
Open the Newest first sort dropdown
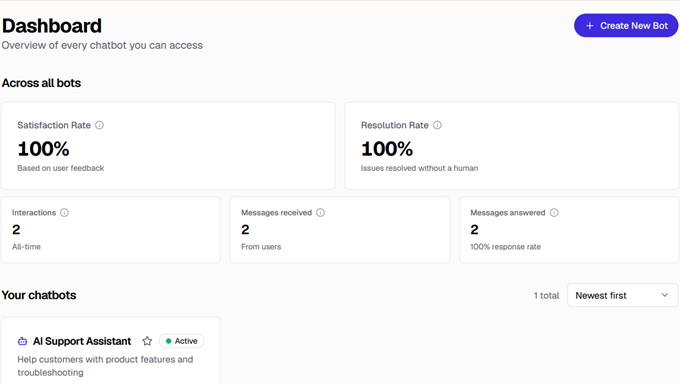[622, 295]
